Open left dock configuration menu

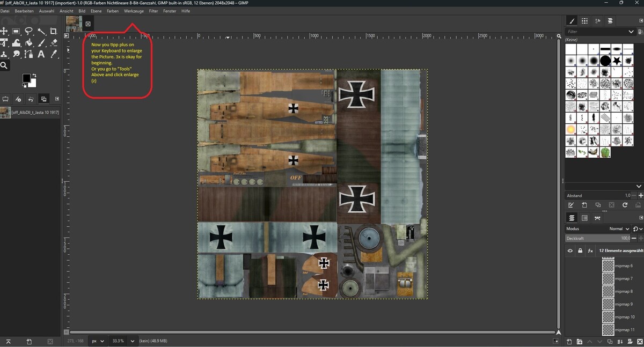tap(57, 99)
